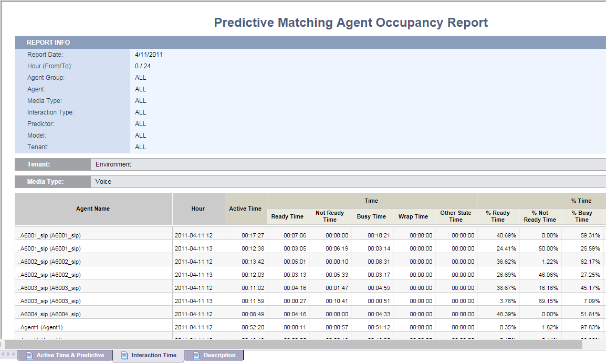The image size is (606, 364).
Task: Select the Voice media type value
Action: pos(103,182)
